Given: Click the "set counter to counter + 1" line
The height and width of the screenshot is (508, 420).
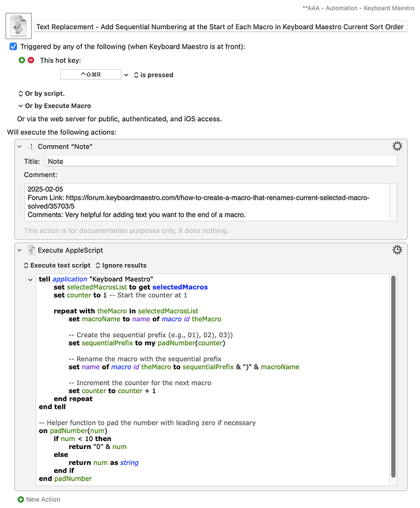Looking at the screenshot, I should coord(112,391).
